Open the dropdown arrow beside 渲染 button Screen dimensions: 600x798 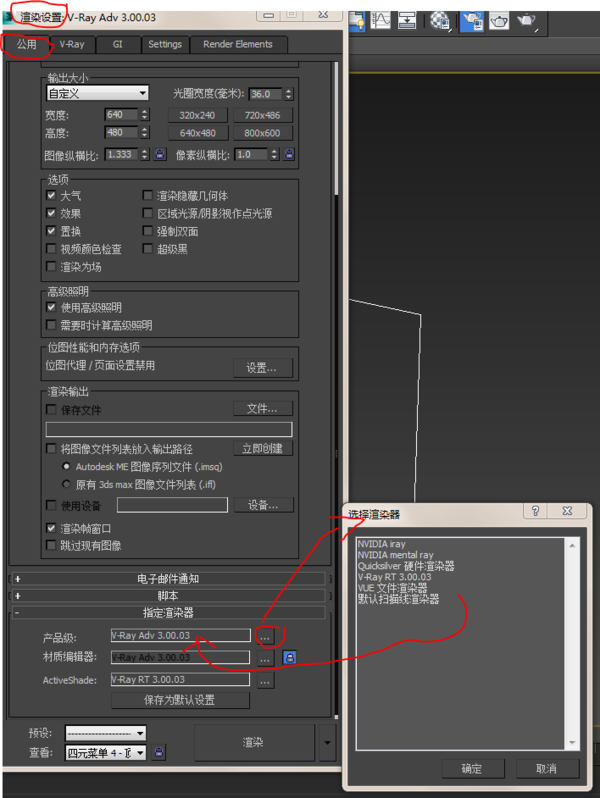click(327, 743)
